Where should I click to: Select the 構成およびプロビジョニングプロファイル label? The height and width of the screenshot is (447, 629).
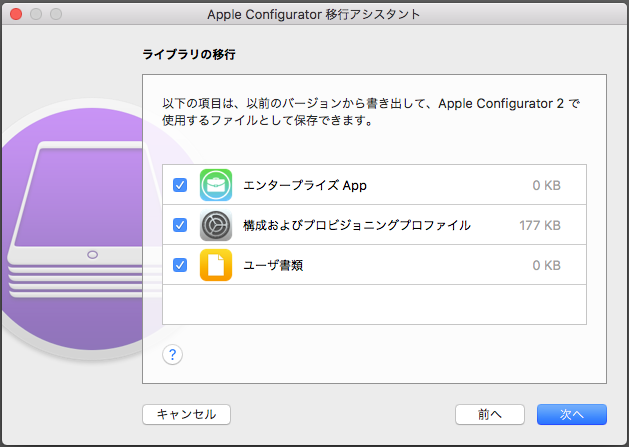pos(357,225)
